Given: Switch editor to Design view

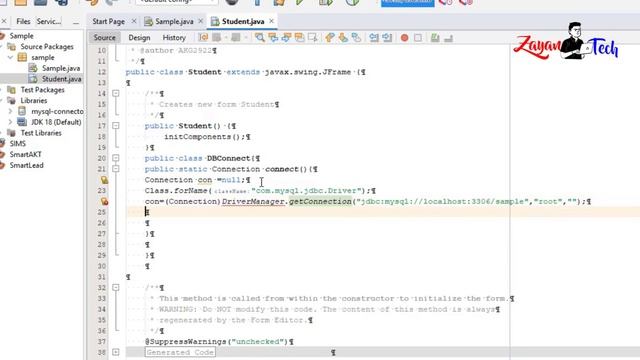Looking at the screenshot, I should click(139, 38).
